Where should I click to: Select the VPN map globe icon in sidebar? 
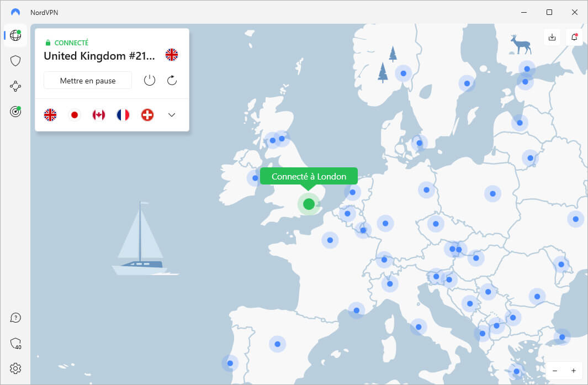(x=15, y=35)
